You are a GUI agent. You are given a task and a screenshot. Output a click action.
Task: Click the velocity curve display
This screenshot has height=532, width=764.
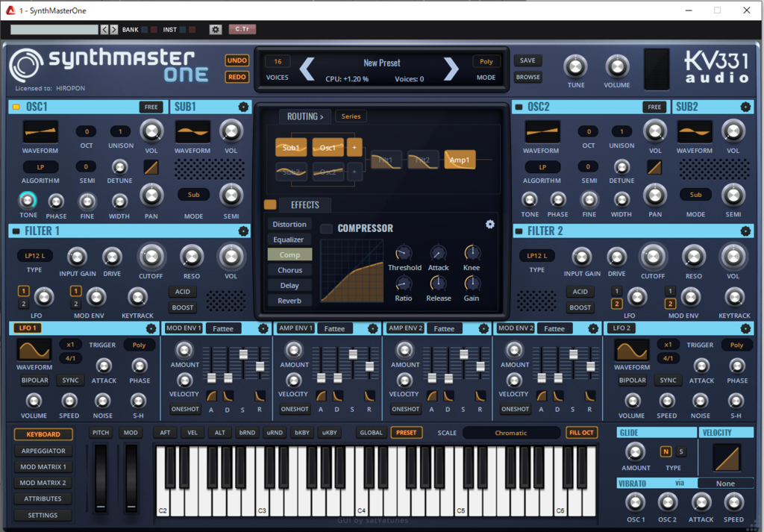(x=727, y=457)
